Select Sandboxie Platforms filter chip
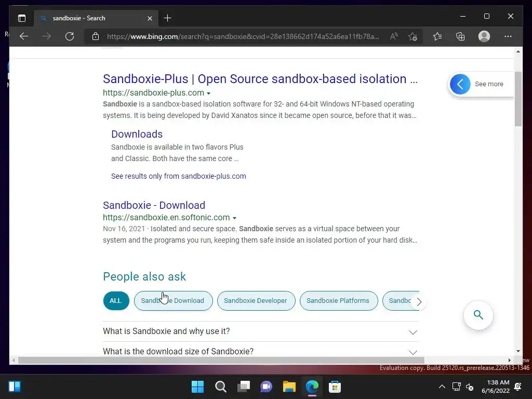The width and height of the screenshot is (532, 399). [338, 301]
